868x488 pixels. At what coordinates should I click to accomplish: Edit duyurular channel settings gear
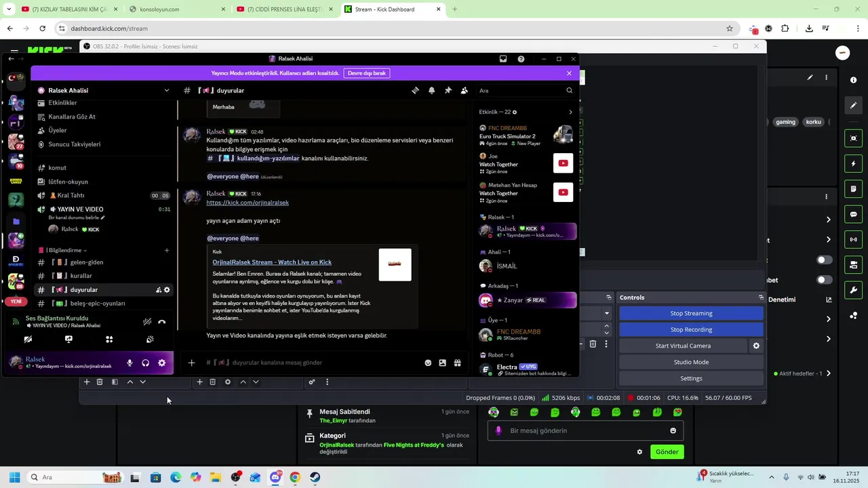[167, 289]
